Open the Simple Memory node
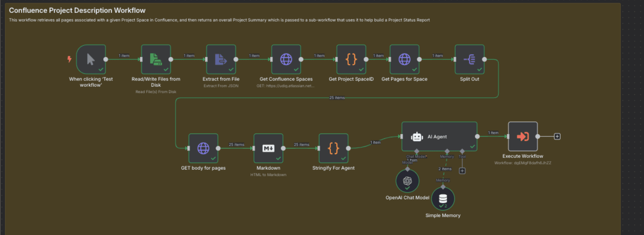644x235 pixels. coord(443,199)
